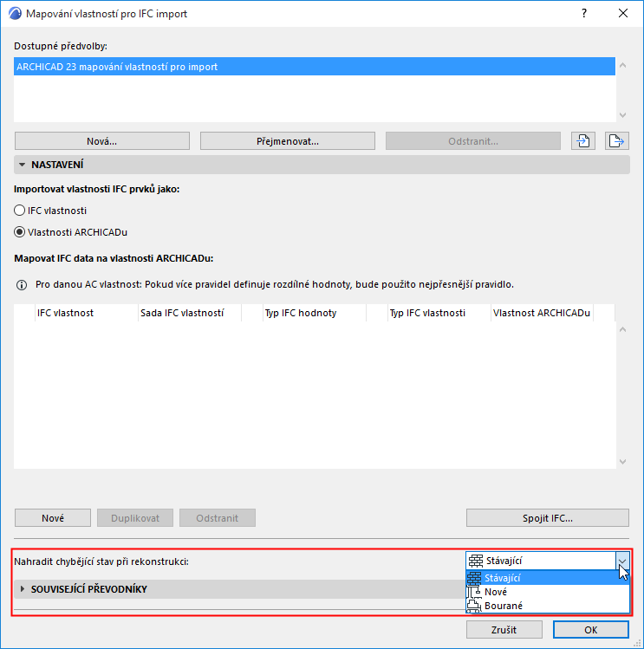Choose Bourané in the dropdown list

pos(548,606)
